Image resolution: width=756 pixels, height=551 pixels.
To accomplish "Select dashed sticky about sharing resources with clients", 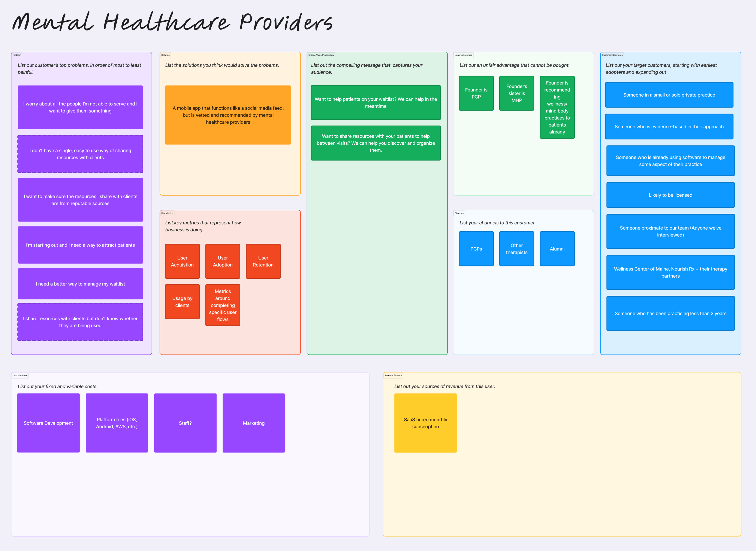I will tap(80, 154).
